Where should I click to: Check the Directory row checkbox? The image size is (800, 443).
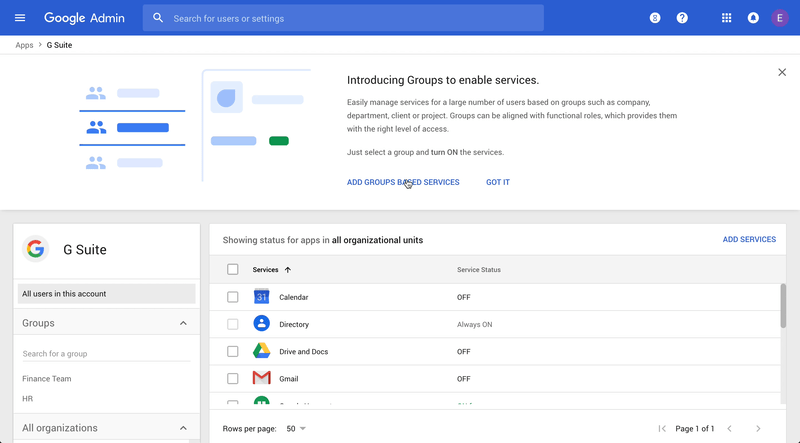233,324
